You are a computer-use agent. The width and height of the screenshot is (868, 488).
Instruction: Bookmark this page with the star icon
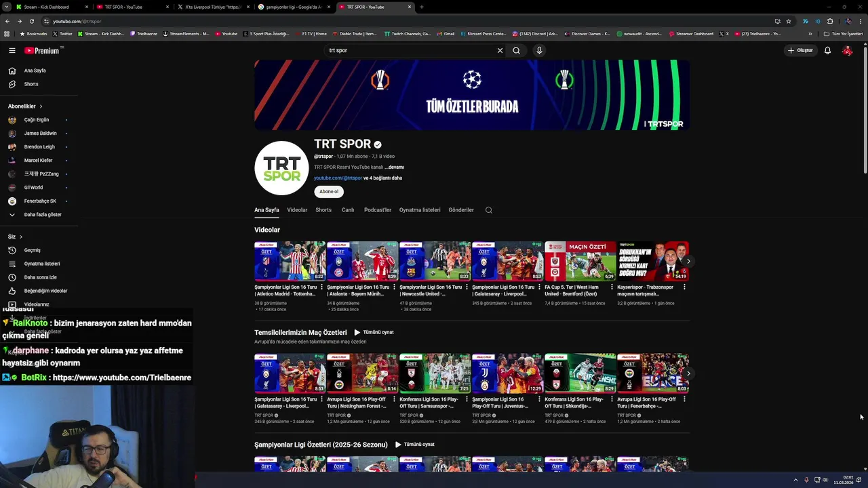click(x=789, y=21)
